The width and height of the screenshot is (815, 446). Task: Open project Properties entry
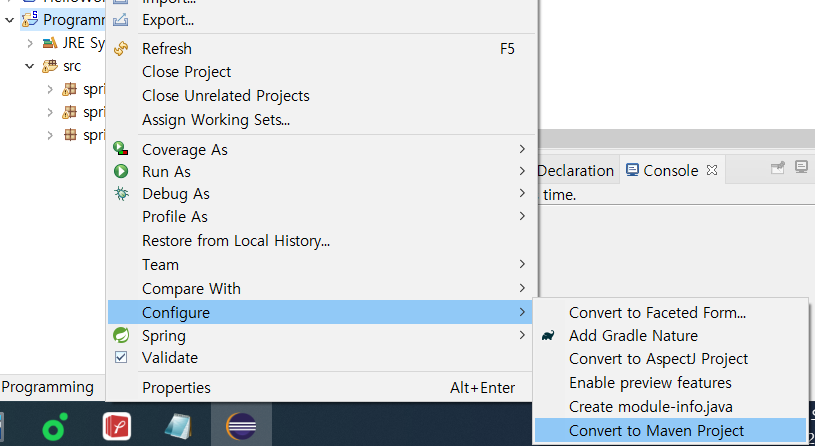(x=320, y=388)
